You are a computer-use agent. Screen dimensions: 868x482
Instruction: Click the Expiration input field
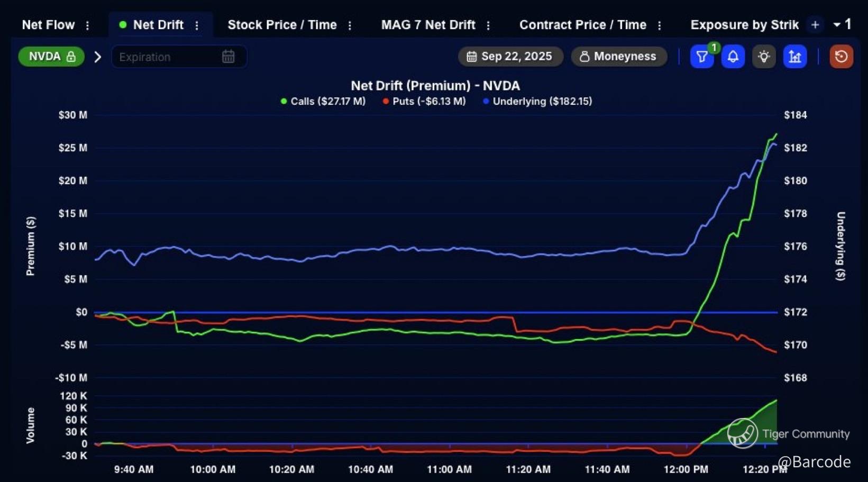point(179,57)
